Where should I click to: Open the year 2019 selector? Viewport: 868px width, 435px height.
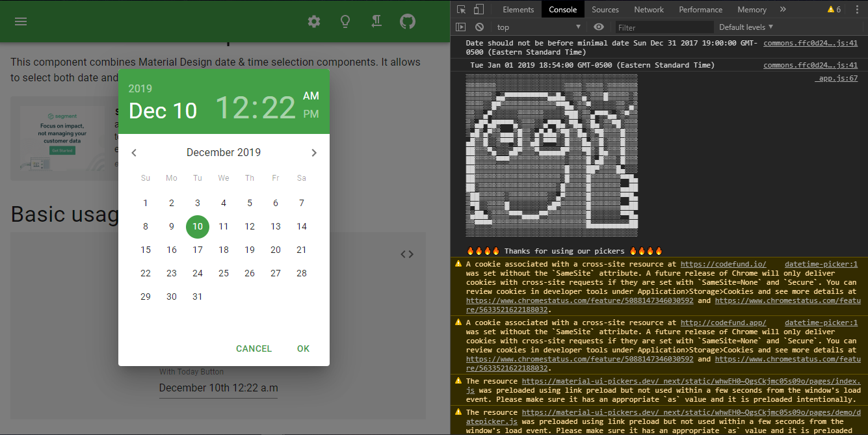[140, 89]
